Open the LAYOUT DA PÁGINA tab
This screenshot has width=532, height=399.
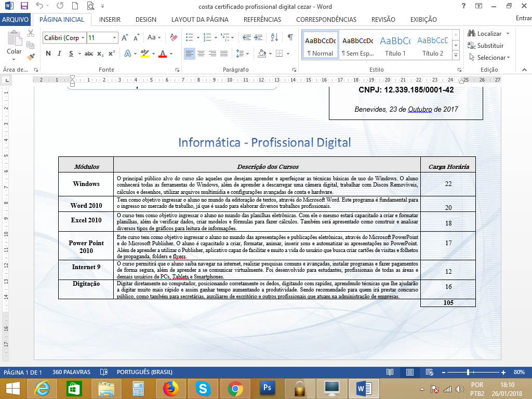(199, 20)
